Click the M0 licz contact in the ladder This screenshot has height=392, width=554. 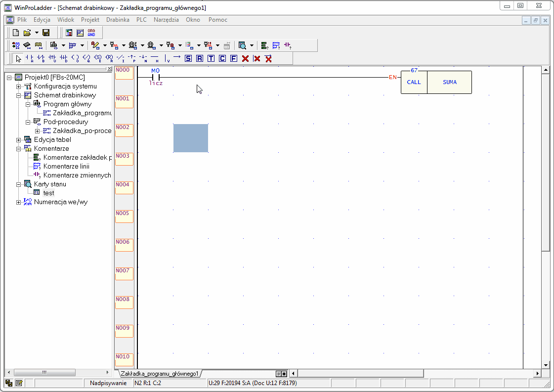tap(156, 77)
